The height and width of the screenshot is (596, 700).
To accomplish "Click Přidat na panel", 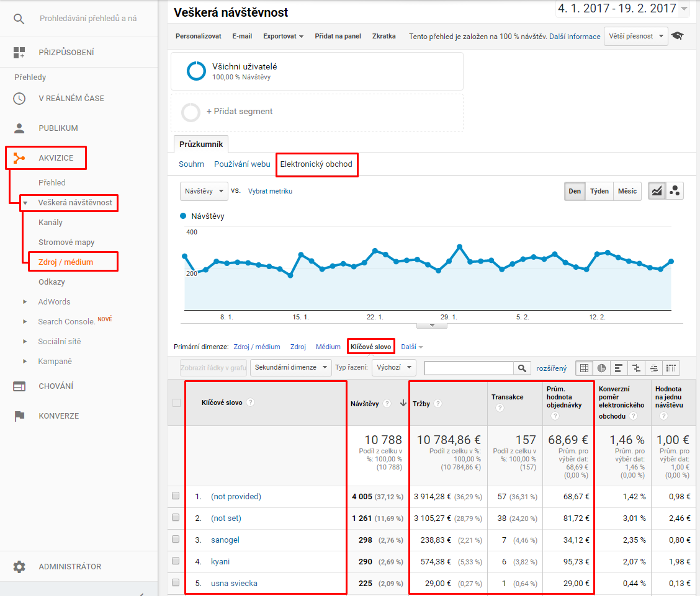I will point(338,36).
